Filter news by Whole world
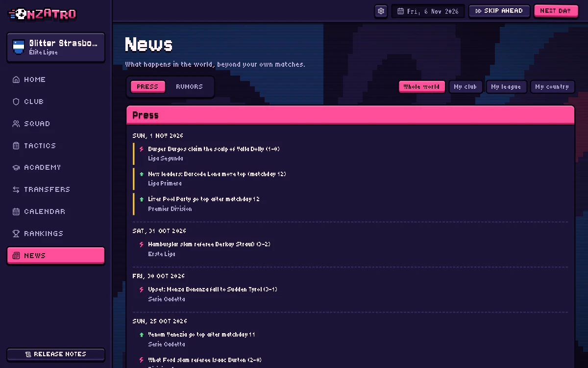This screenshot has width=588, height=368. pos(421,87)
